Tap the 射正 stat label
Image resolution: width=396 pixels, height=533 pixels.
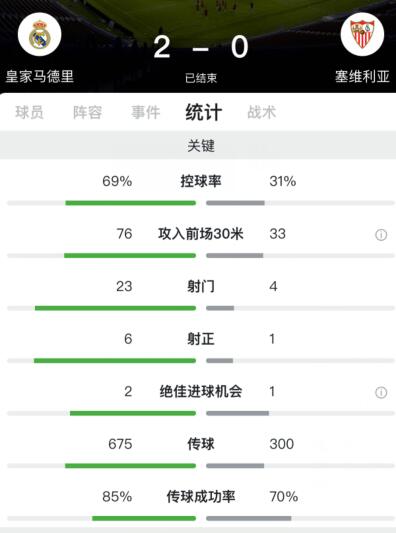click(x=201, y=339)
